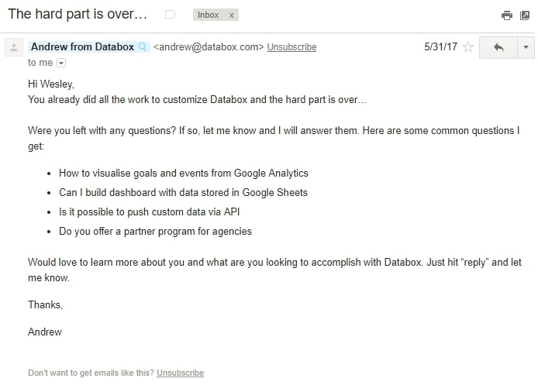Click the andrew@databox.com email address
Image resolution: width=538 pixels, height=392 pixels.
(209, 47)
